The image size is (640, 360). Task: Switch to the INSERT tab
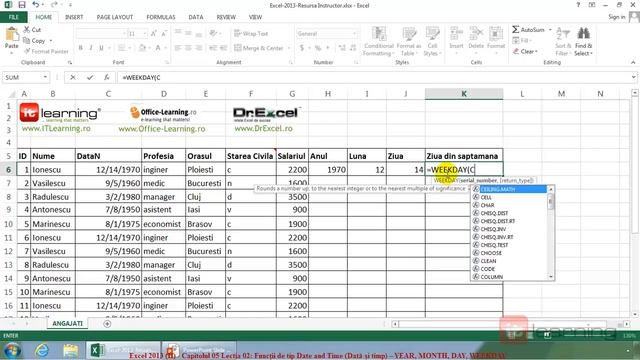click(74, 17)
